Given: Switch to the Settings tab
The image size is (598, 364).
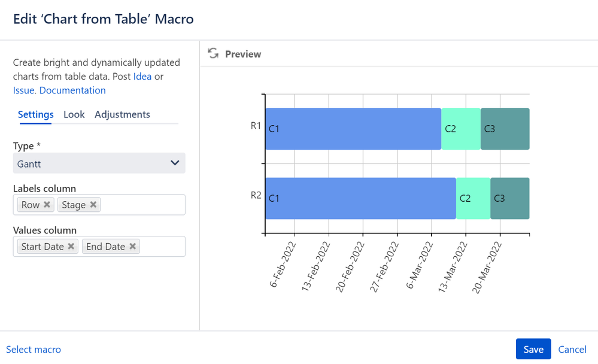Looking at the screenshot, I should point(35,114).
